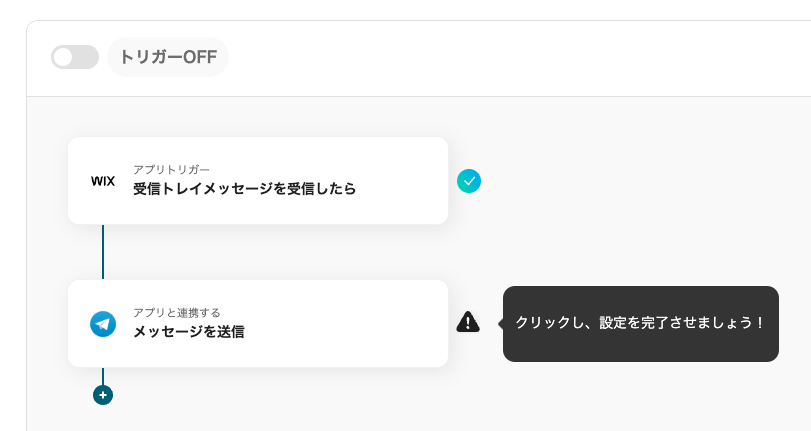
Task: Open the 受信トレイメッセージを受信したら trigger title
Action: 244,189
